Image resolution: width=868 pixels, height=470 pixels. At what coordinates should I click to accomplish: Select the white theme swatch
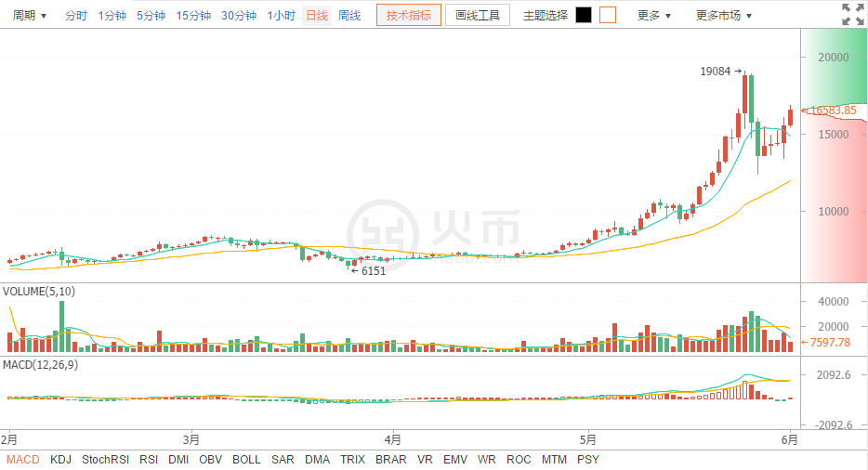tap(608, 16)
